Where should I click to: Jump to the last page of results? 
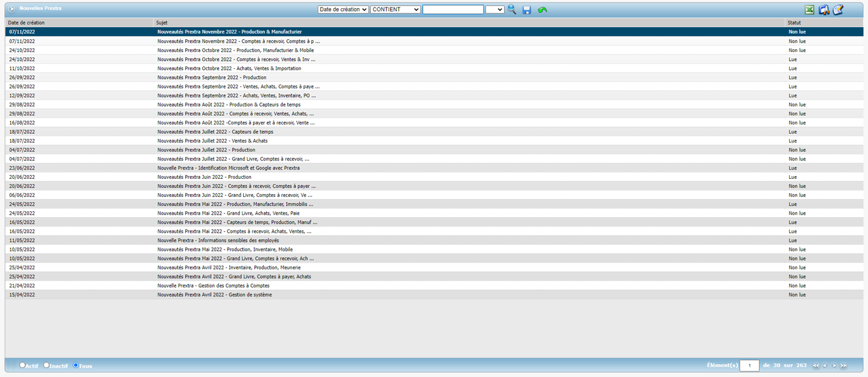[844, 365]
